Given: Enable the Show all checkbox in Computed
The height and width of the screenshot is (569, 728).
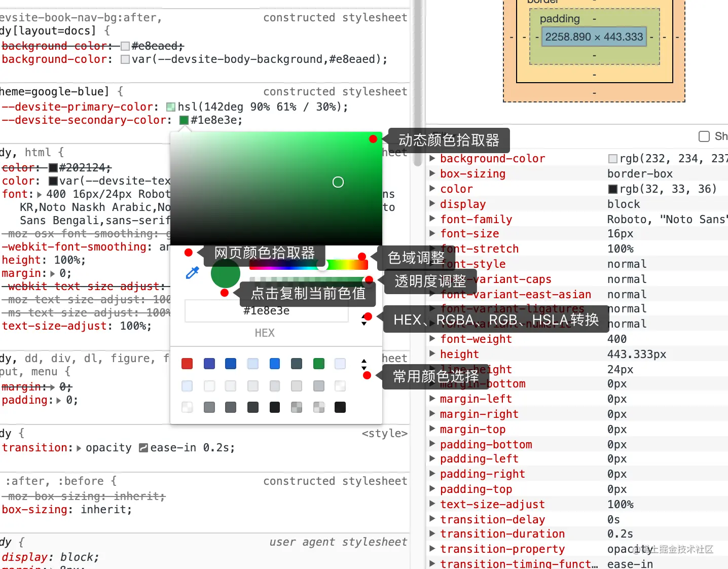Looking at the screenshot, I should (x=704, y=136).
